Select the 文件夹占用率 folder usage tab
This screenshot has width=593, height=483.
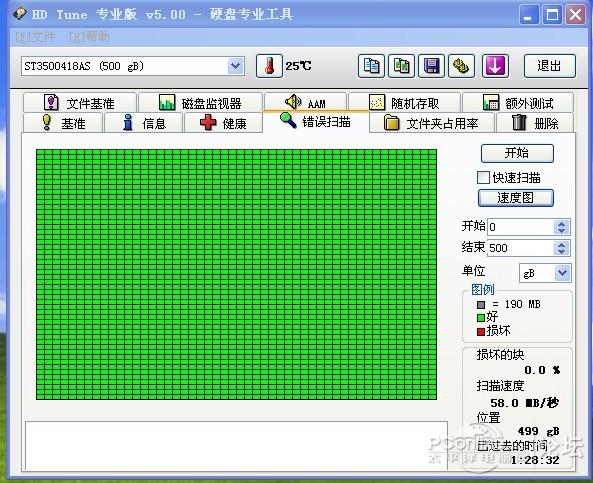[x=432, y=123]
